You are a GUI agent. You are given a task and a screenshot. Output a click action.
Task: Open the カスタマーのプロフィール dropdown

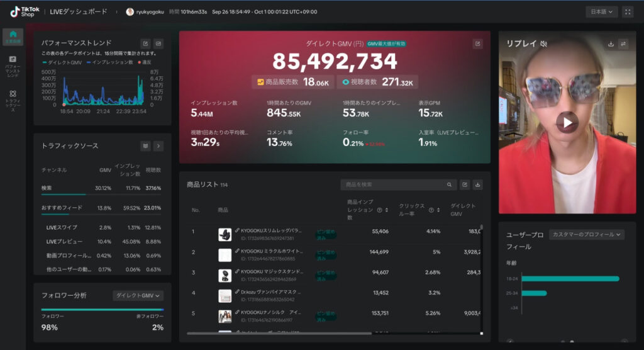(x=586, y=234)
